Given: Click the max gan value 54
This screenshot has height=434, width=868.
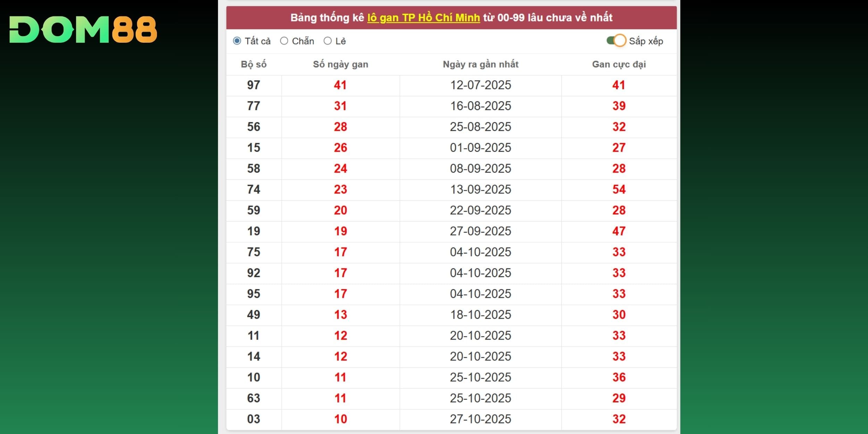Looking at the screenshot, I should pyautogui.click(x=619, y=189).
